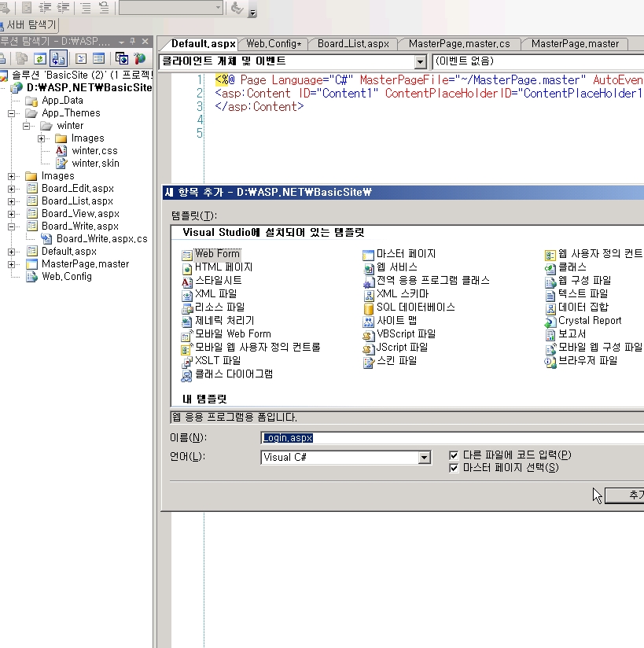Select the 데이터 집합 template

click(x=576, y=307)
